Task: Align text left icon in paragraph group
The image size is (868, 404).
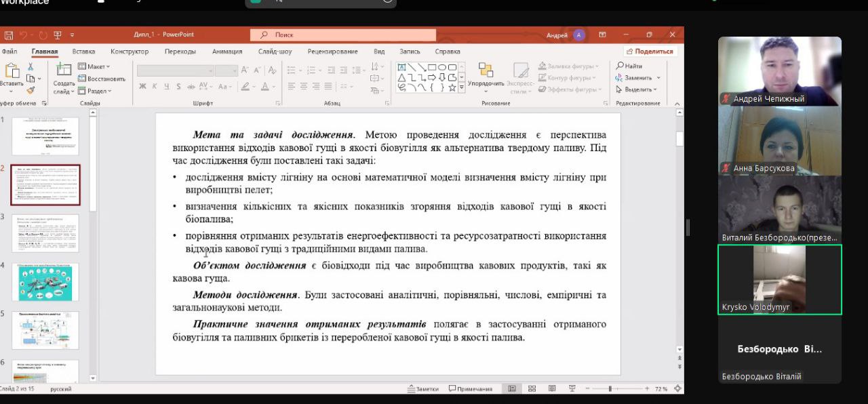Action: tap(292, 86)
